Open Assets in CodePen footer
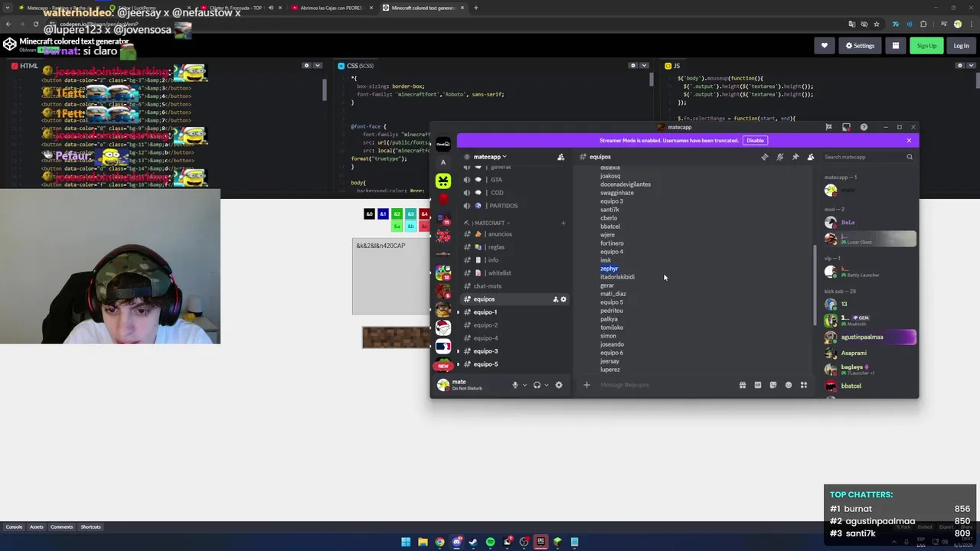 [x=36, y=527]
